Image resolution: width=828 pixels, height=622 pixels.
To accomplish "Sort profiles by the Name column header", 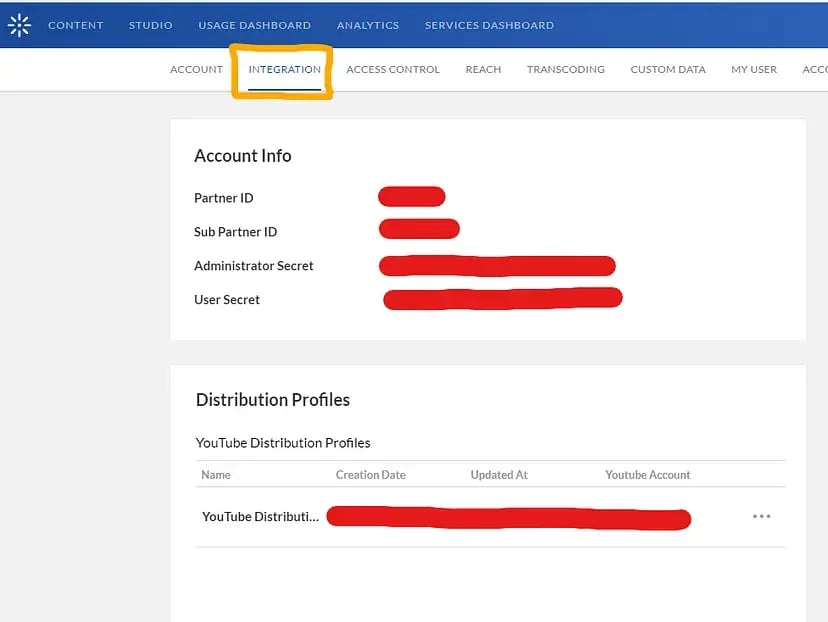I will coord(216,475).
